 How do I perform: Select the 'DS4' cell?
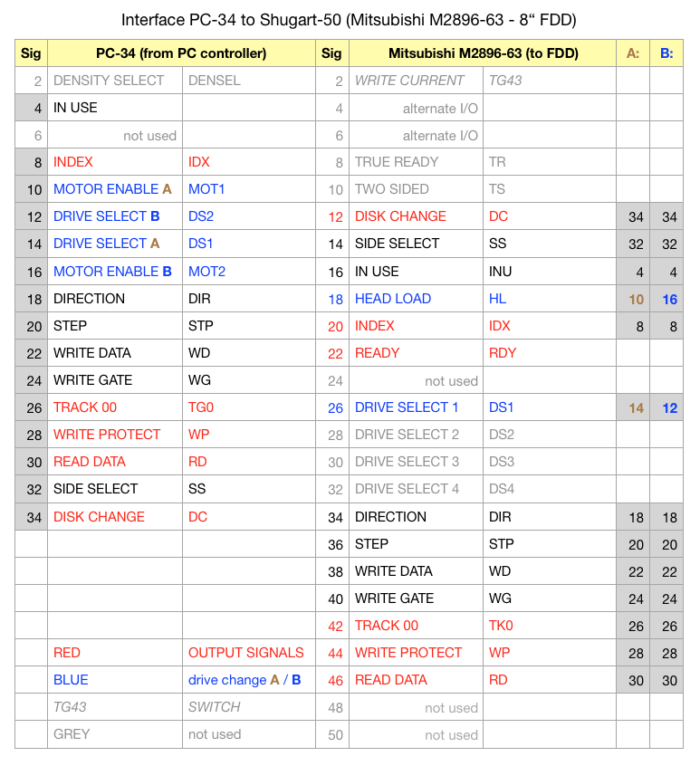(549, 489)
